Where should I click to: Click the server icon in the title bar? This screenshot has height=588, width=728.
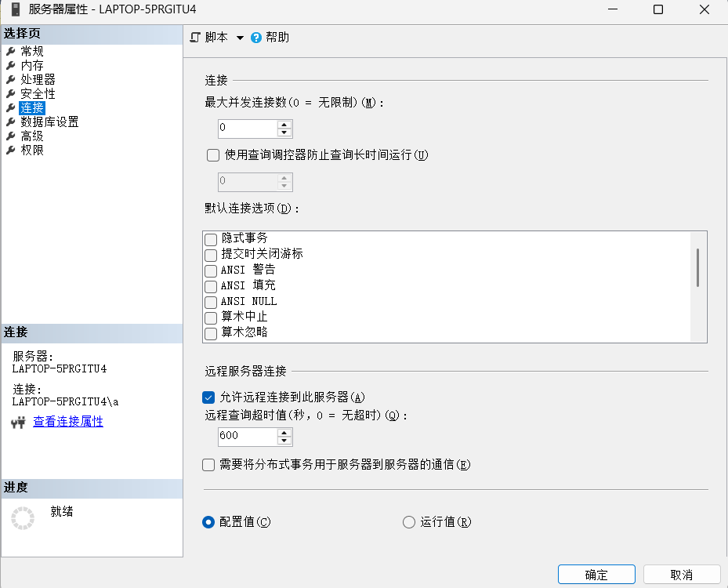(16, 9)
